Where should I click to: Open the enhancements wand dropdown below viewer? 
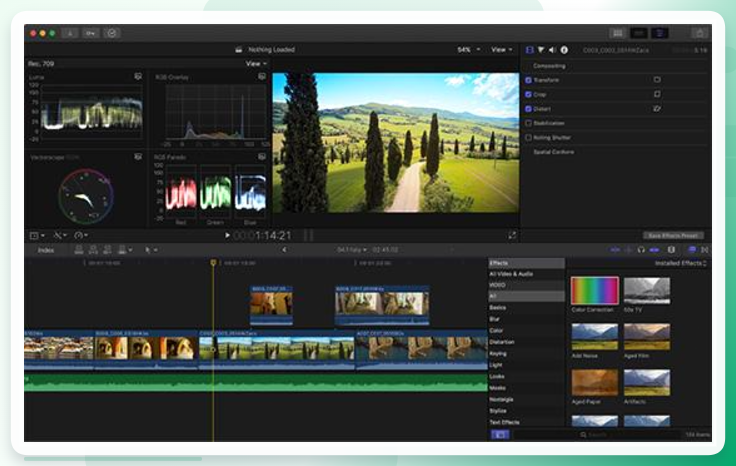tap(60, 235)
